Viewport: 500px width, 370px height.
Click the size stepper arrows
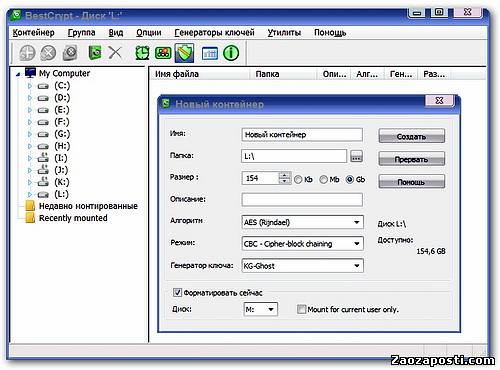(x=284, y=178)
